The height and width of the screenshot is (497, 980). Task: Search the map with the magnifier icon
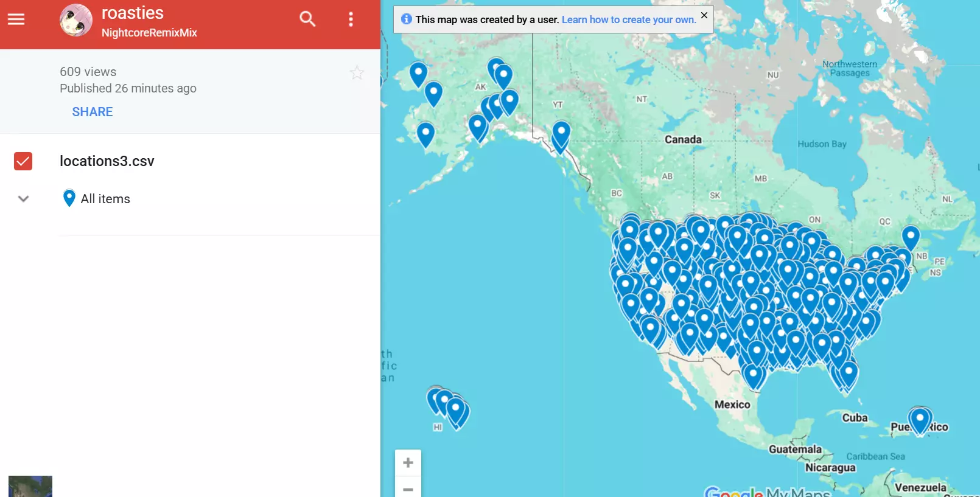[x=307, y=19]
